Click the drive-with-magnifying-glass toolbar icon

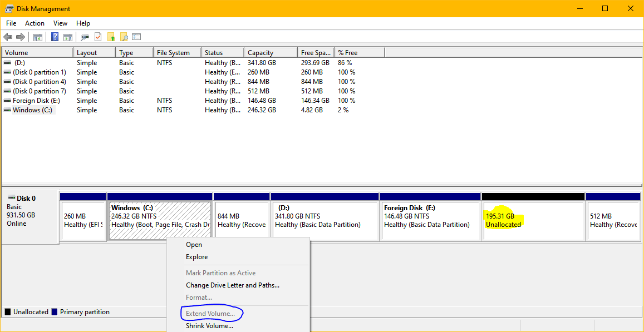(x=84, y=37)
